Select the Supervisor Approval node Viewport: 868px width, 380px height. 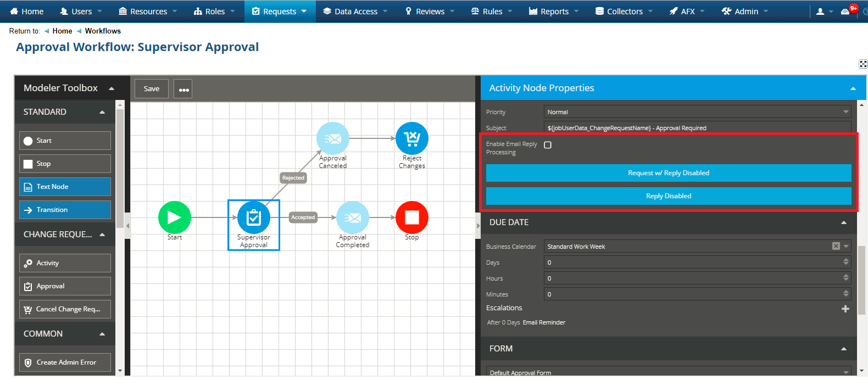click(x=253, y=218)
